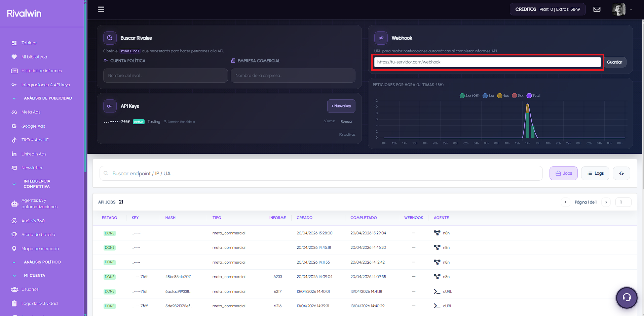Image resolution: width=644 pixels, height=316 pixels.
Task: Open the Meta Ads section
Action: tap(31, 112)
